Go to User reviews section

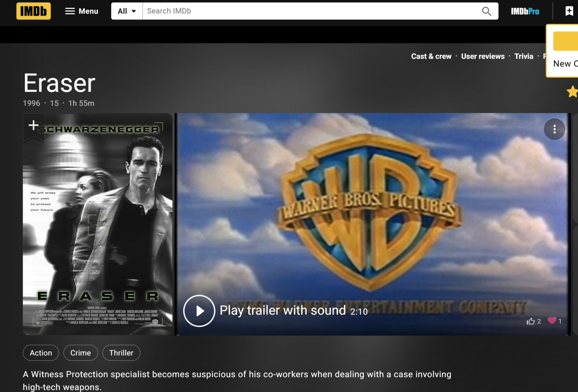click(483, 56)
